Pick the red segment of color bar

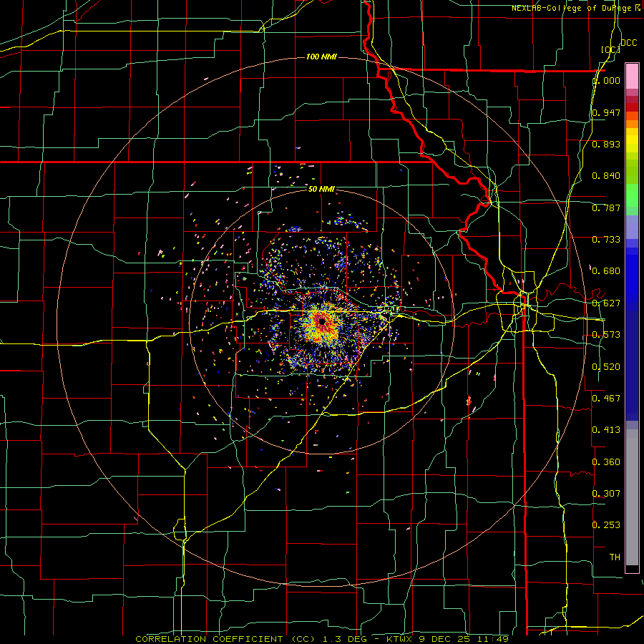point(632,107)
